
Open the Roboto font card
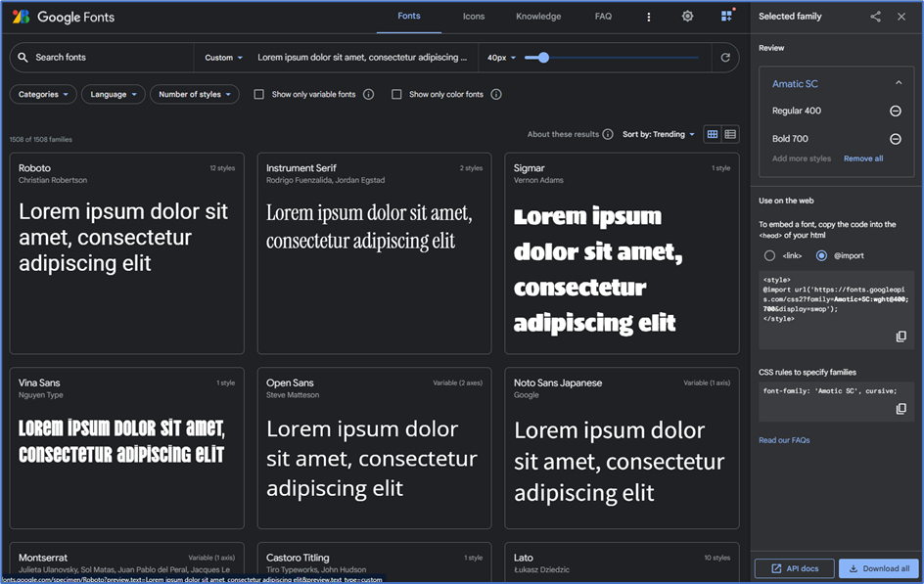tap(126, 253)
